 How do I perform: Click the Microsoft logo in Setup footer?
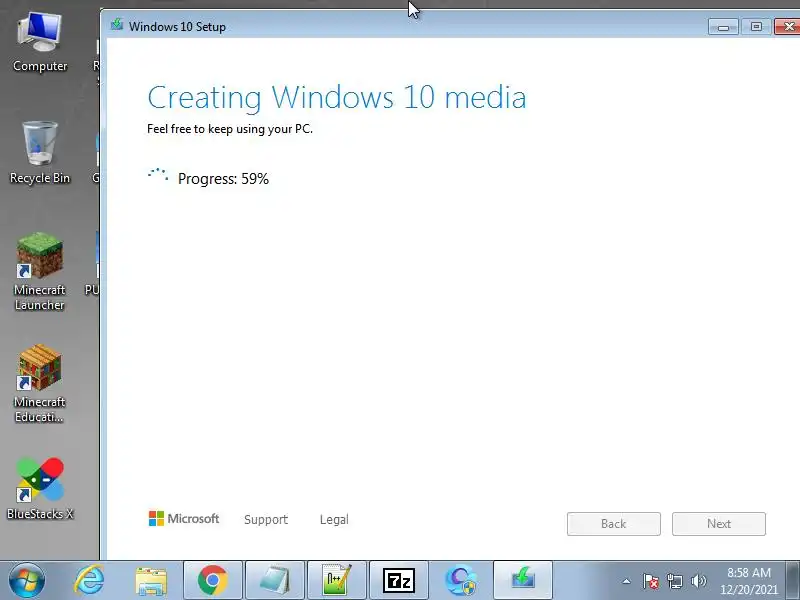(184, 518)
